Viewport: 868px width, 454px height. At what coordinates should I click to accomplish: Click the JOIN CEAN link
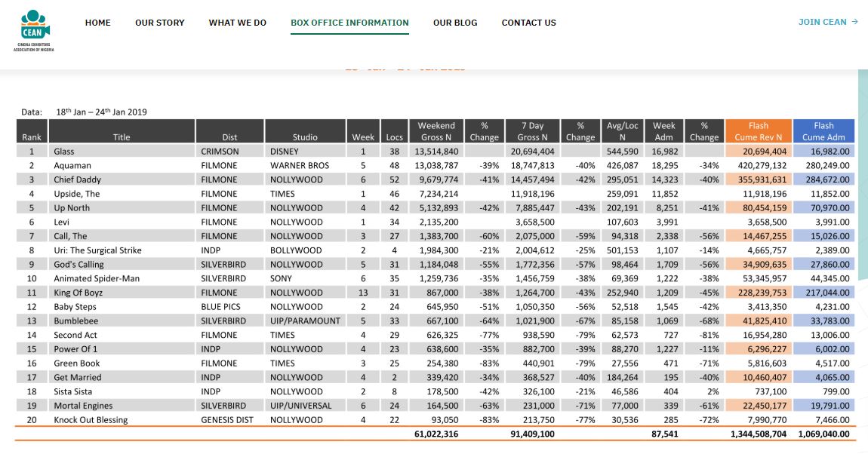823,22
